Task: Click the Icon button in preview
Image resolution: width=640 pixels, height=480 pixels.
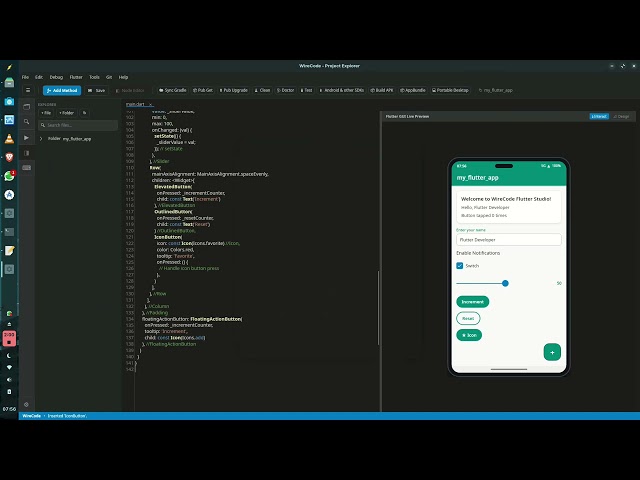Action: point(469,335)
